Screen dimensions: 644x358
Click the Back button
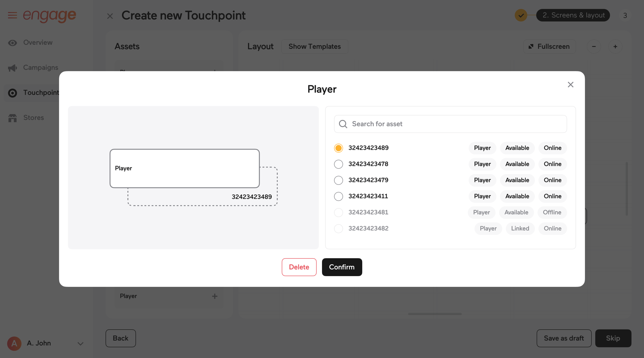120,338
